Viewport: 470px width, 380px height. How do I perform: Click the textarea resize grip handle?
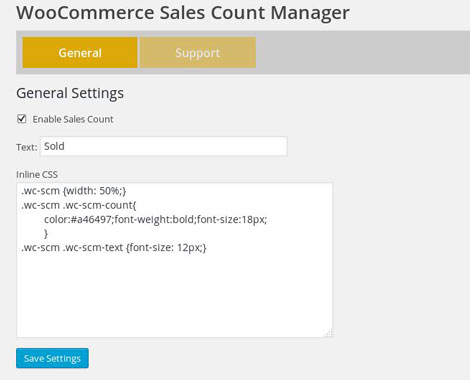329,333
